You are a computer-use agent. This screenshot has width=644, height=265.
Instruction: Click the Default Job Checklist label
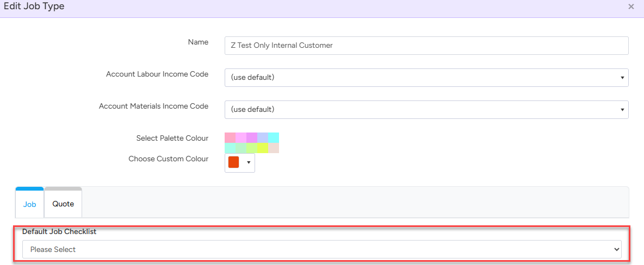coord(59,232)
